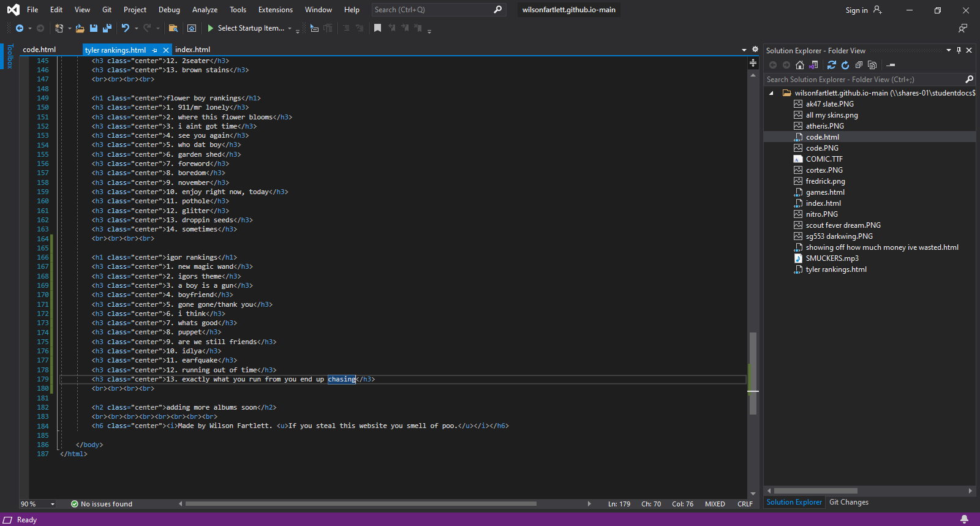Open the Git menu
Image resolution: width=980 pixels, height=526 pixels.
(x=107, y=10)
